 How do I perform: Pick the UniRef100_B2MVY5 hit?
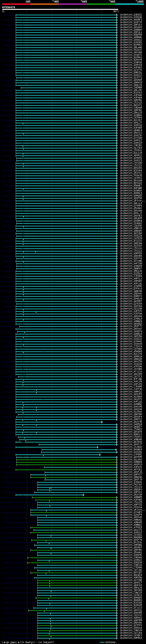click(131, 60)
